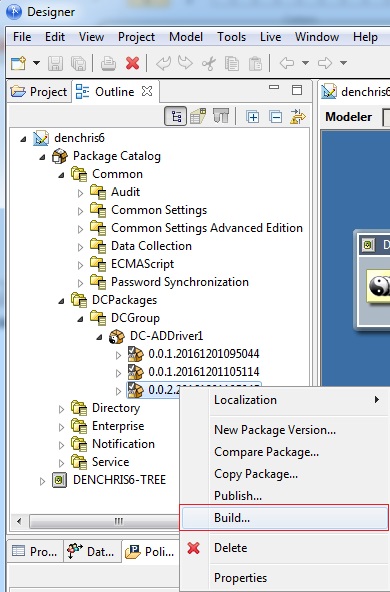Open the Project menu
The width and height of the screenshot is (390, 592).
136,37
